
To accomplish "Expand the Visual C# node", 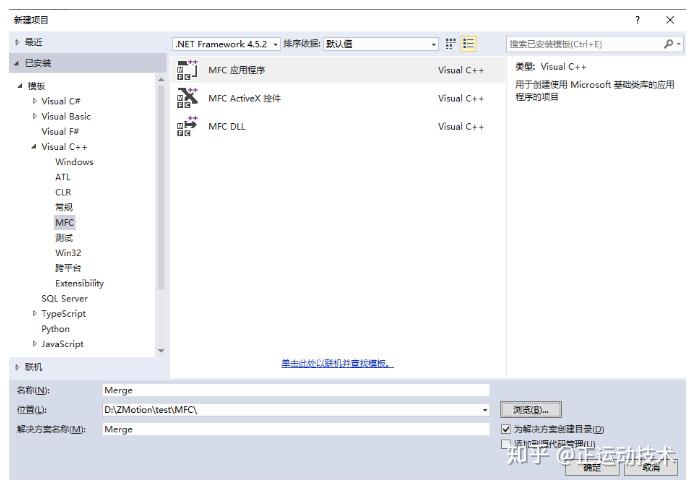I will [35, 101].
